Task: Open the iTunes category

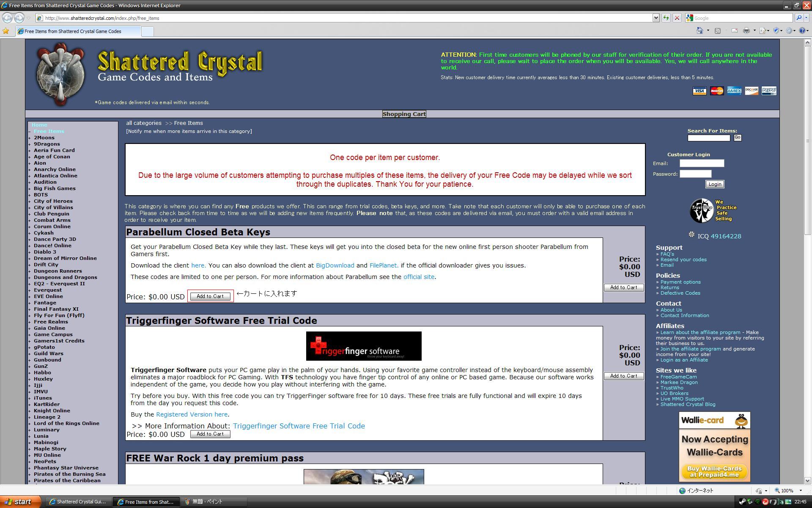Action: [43, 398]
